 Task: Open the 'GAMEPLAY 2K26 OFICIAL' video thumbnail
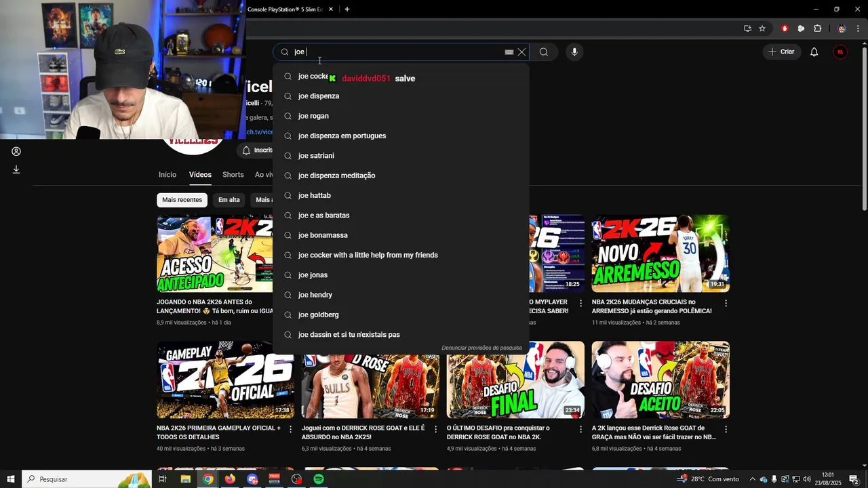[x=226, y=380]
